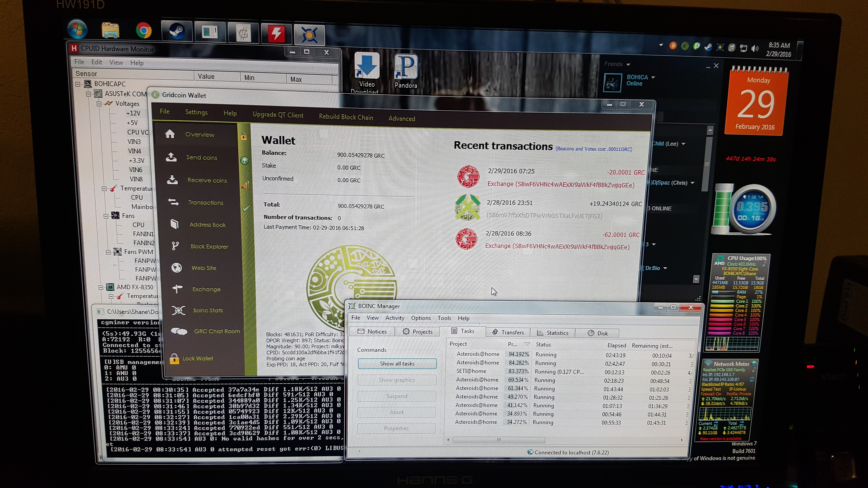The image size is (868, 488).
Task: Click the Show all tasks button
Action: click(397, 364)
